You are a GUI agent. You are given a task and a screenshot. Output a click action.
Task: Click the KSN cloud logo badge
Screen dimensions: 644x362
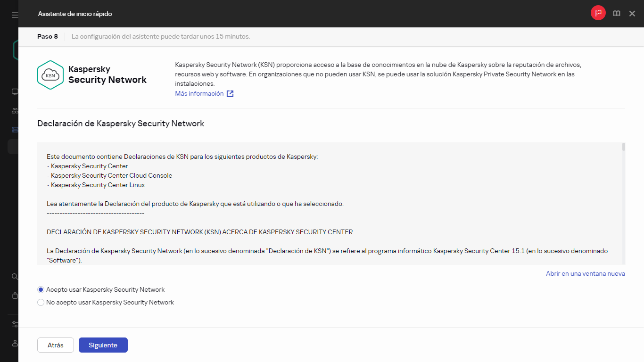click(x=50, y=74)
